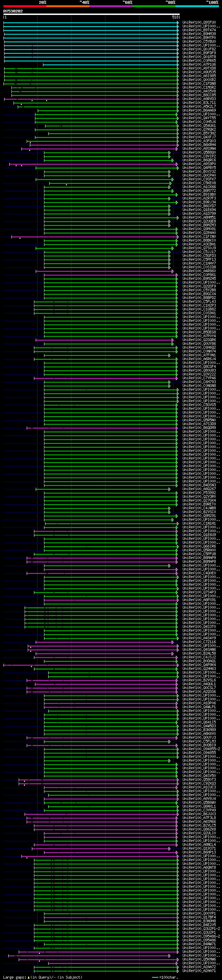Viewport: 222px width, 980px height.
Task: Click the cyan ~100% identity legend segment
Action: [197, 6]
